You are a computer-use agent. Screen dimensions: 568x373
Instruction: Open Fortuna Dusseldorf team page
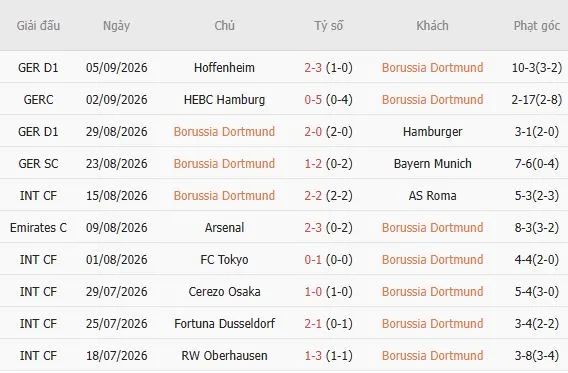tap(224, 324)
